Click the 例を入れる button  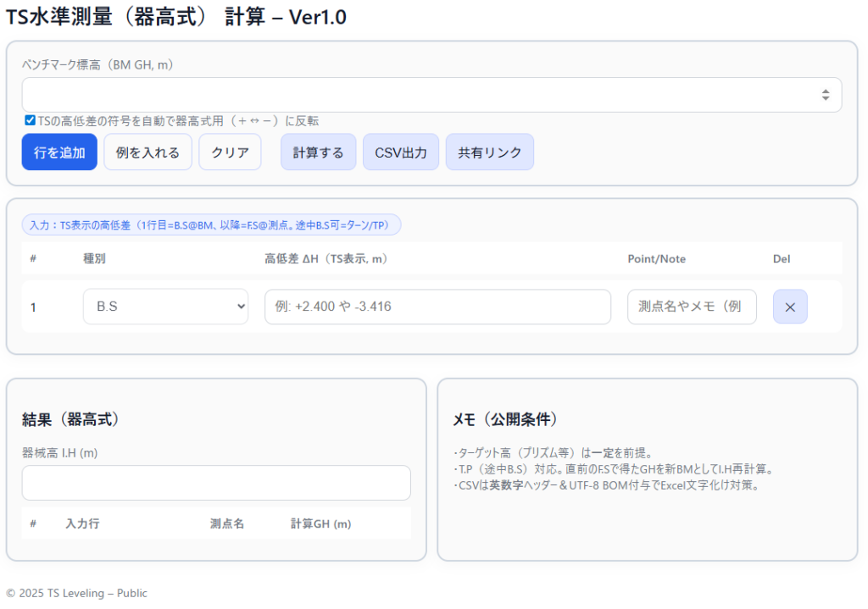point(147,152)
